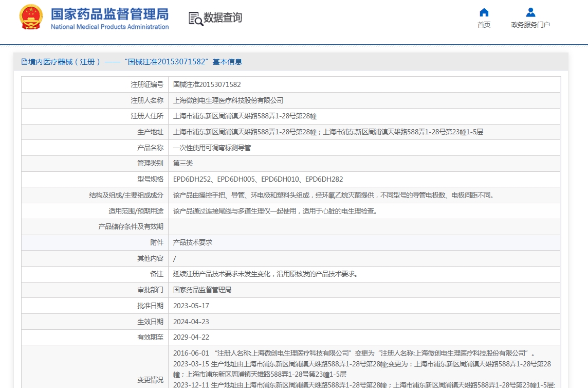Click the product name 一次性使用可调弯标测导管
The width and height of the screenshot is (588, 388).
click(x=212, y=148)
